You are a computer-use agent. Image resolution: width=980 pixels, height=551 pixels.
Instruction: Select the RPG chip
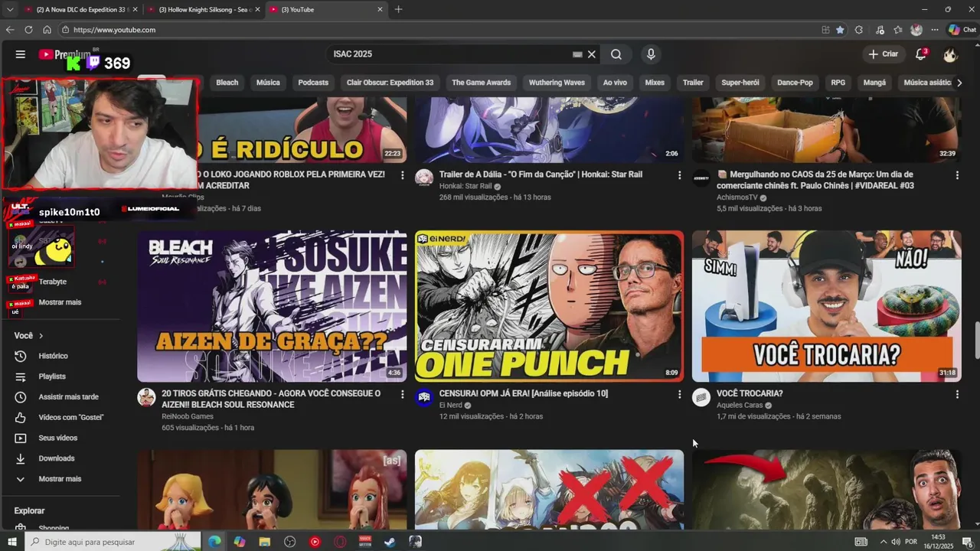838,83
